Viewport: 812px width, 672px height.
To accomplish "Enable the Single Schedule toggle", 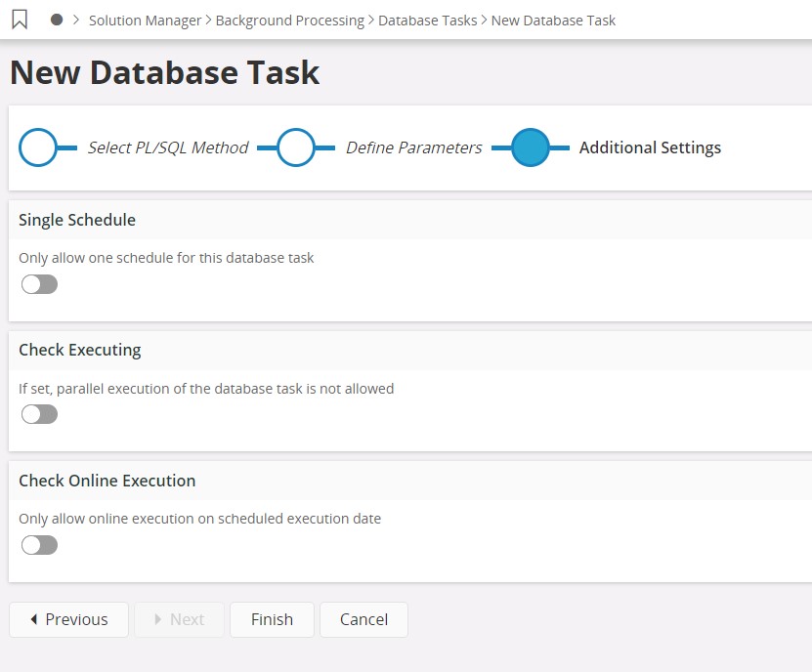I will 39,284.
